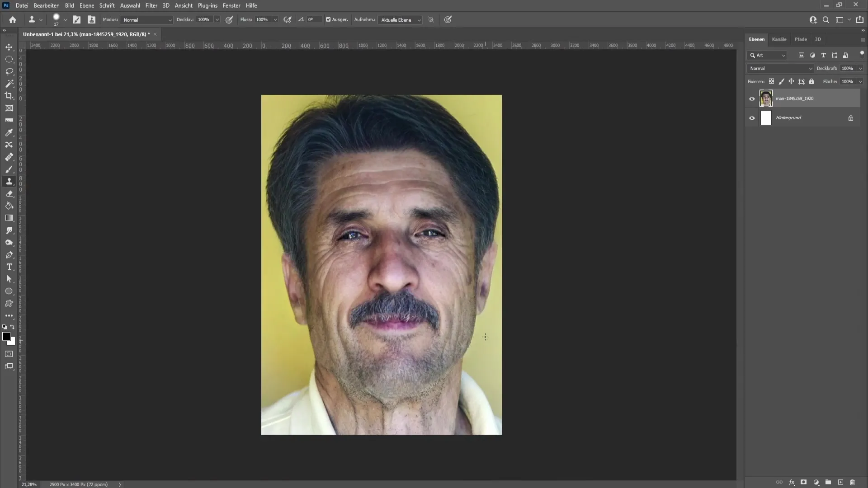The image size is (868, 488).
Task: Create a new layer group folder
Action: pos(828,482)
